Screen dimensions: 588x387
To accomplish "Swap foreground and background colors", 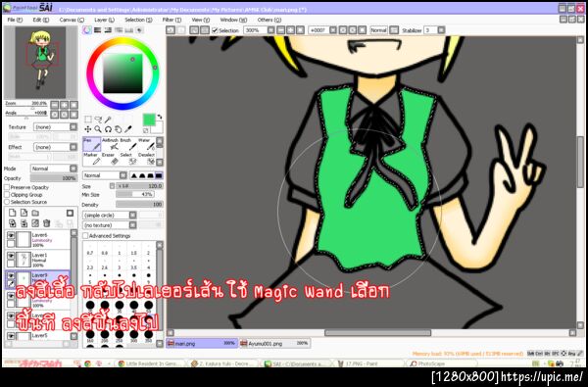I will (x=160, y=117).
